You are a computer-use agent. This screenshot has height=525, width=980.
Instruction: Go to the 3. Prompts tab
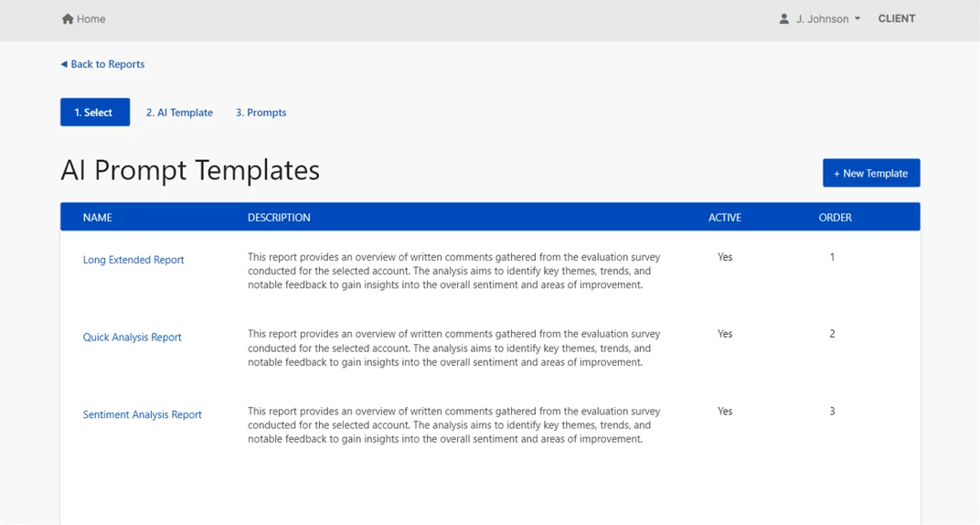261,112
